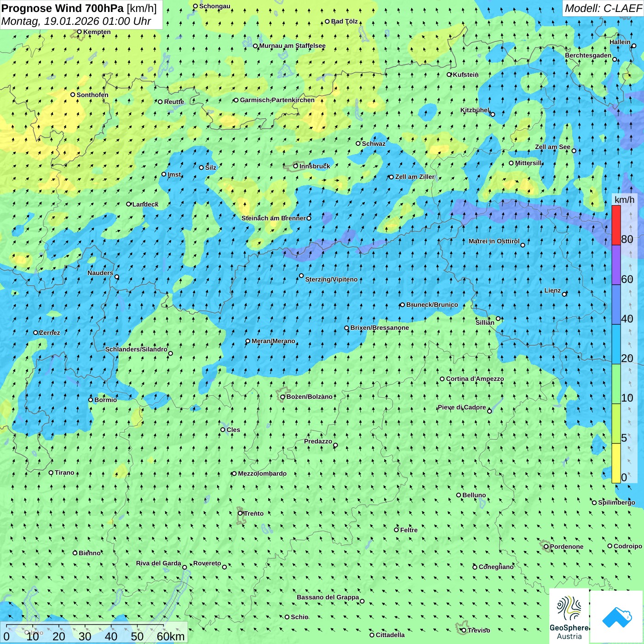Click the Garmisch-Partenkirchen label
The width and height of the screenshot is (644, 644).
click(x=277, y=100)
